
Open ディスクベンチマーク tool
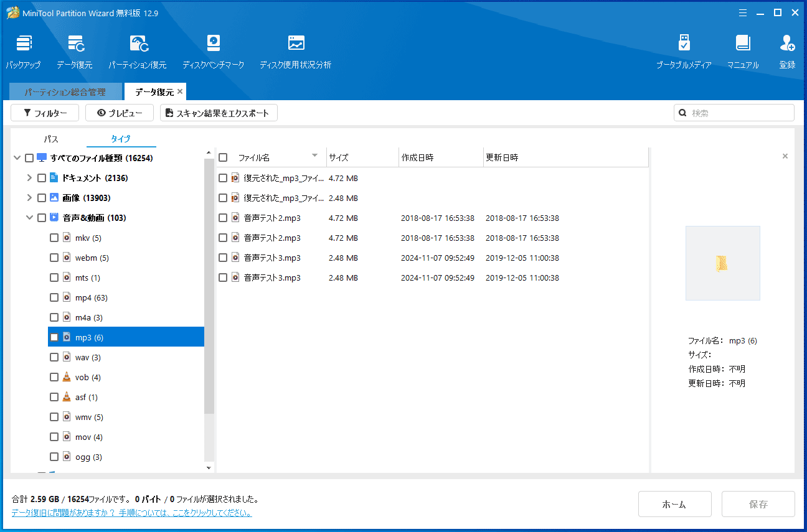pos(214,50)
